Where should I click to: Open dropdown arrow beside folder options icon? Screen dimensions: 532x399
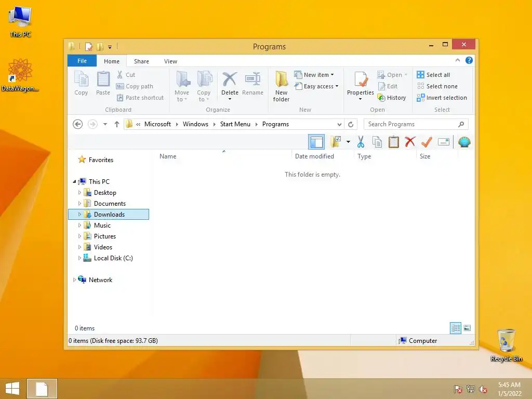click(x=348, y=142)
